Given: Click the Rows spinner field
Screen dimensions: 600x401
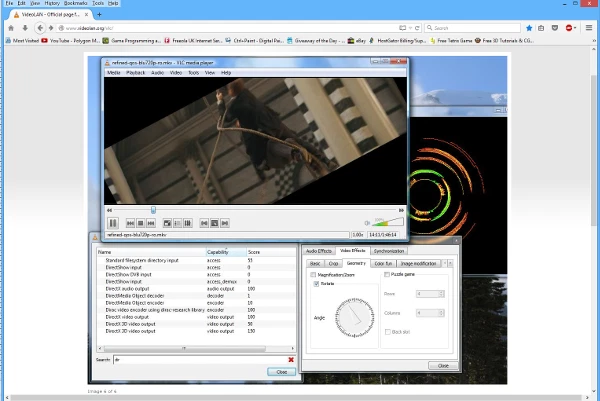Looking at the screenshot, I should 430,294.
